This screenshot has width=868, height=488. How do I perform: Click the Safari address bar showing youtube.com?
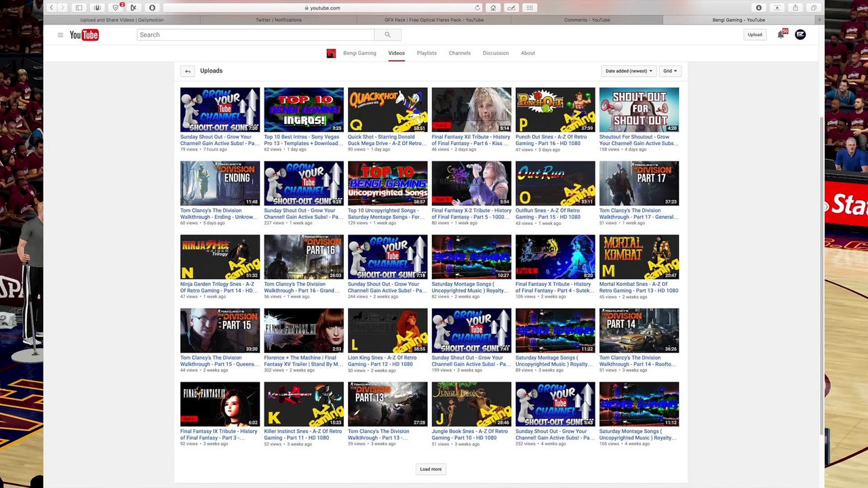pos(323,7)
